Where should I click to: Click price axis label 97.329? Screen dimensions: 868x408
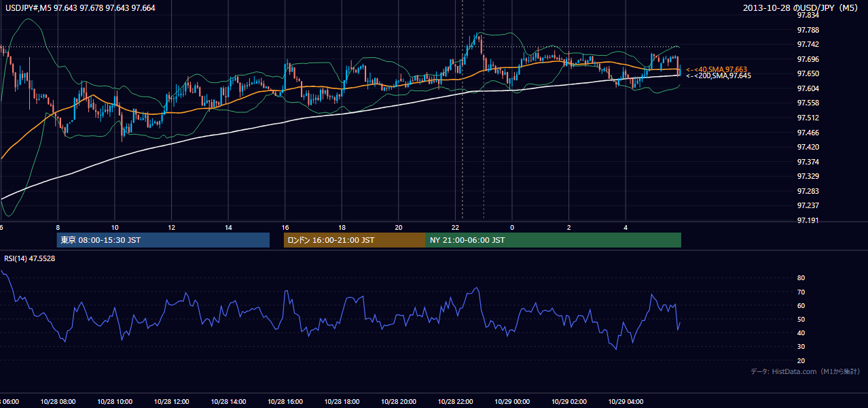[808, 176]
